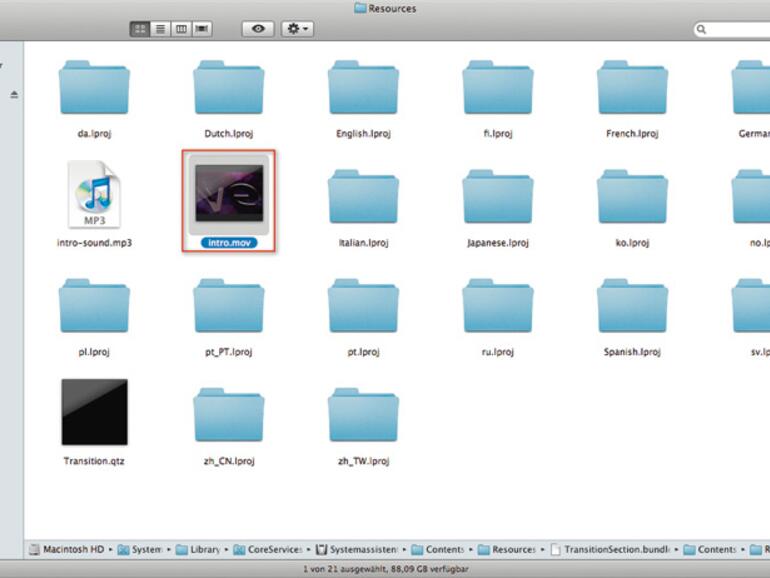770x578 pixels.
Task: Click the eject icon in sidebar
Action: [x=14, y=94]
